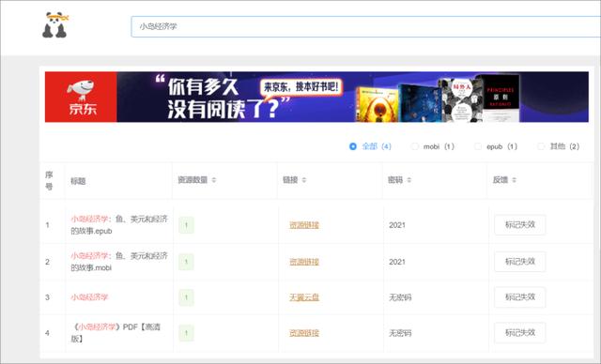Image resolution: width=601 pixels, height=364 pixels.
Task: Open the 天翼云盘 link in row 3
Action: click(304, 297)
